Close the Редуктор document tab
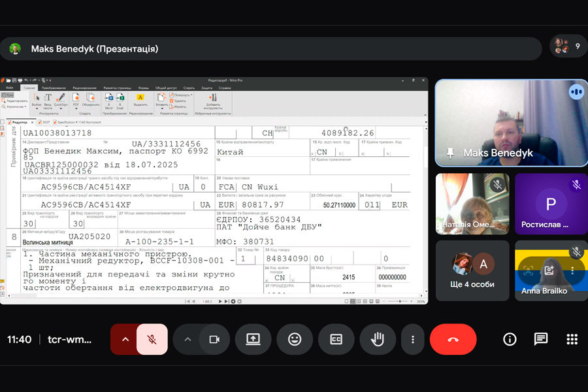 point(32,122)
